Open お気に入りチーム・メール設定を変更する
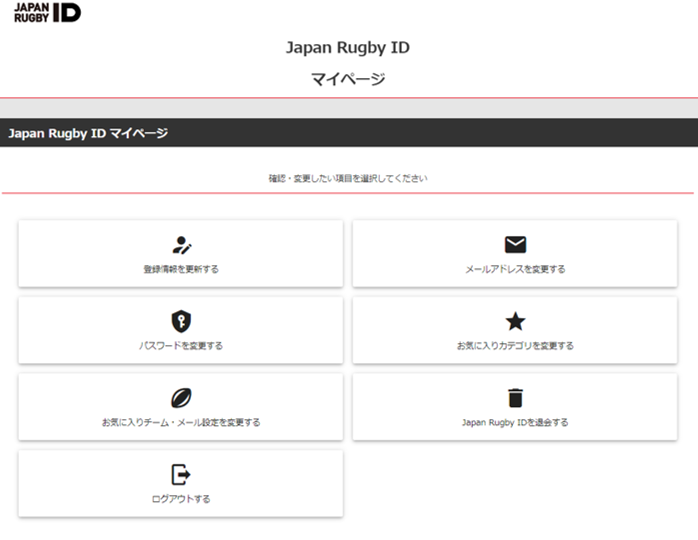Viewport: 698px width, 540px height. click(x=181, y=407)
